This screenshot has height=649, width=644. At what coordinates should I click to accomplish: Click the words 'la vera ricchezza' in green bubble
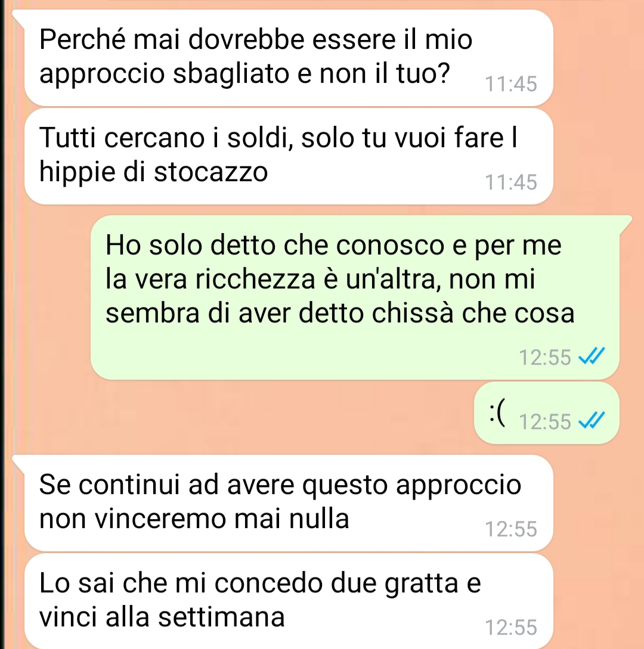point(210,279)
